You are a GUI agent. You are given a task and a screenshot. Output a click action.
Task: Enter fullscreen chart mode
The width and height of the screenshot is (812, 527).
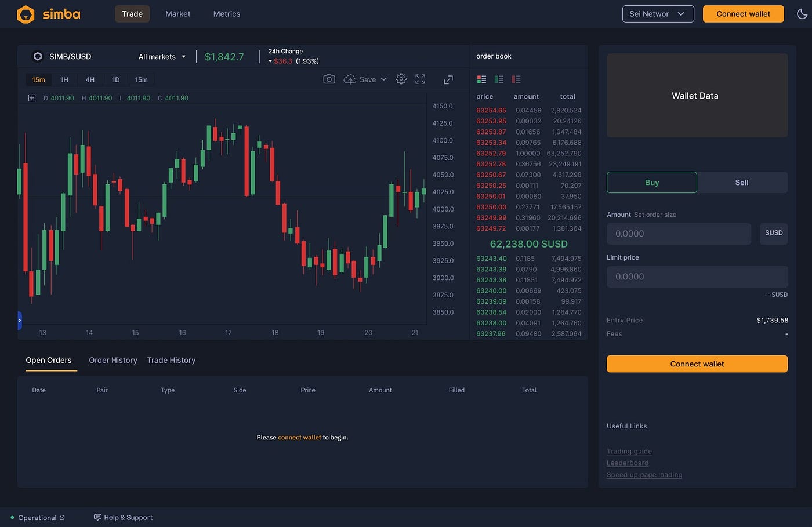pyautogui.click(x=420, y=79)
